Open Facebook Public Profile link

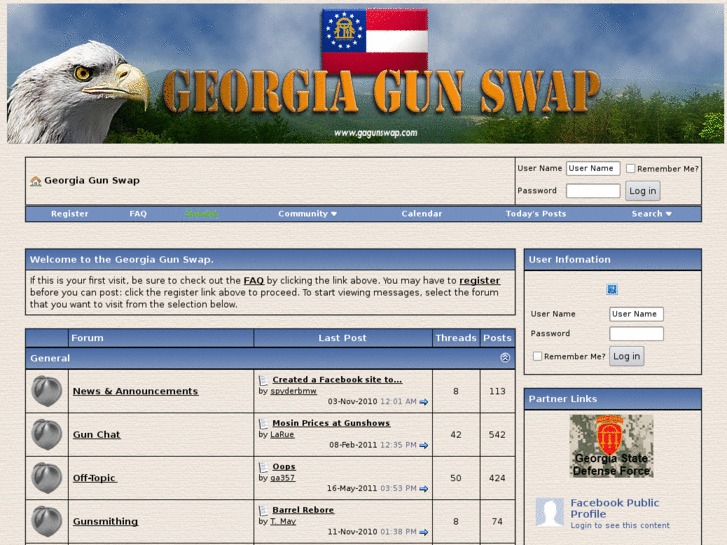click(x=614, y=508)
